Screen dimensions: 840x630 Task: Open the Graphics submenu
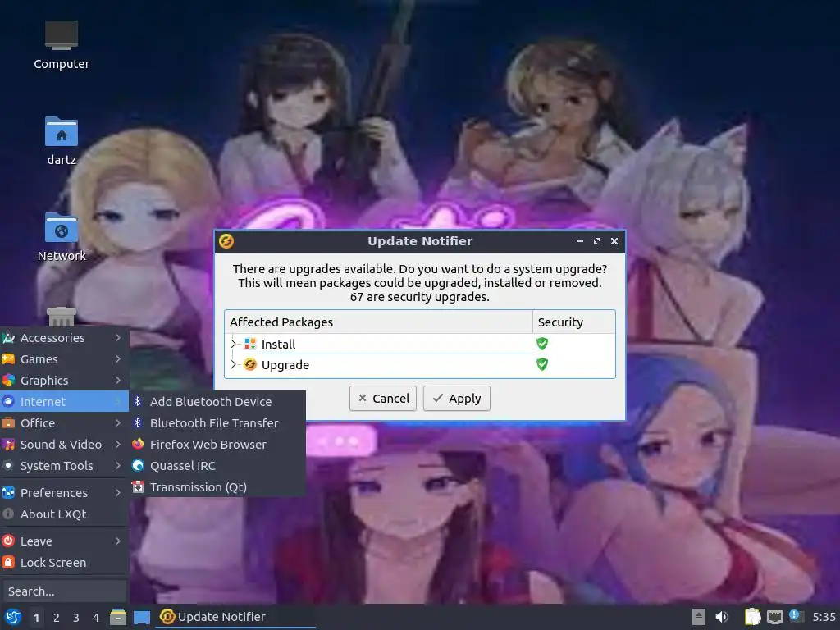(x=64, y=381)
